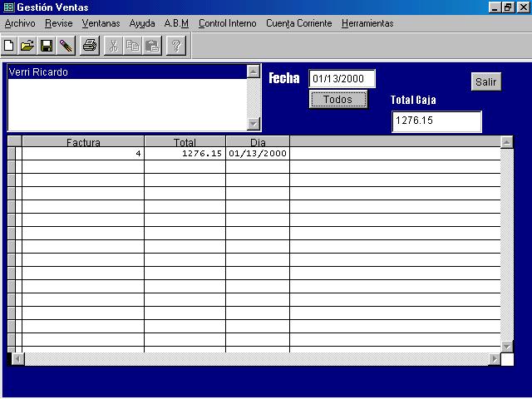Click the Save floppy disk icon
The height and width of the screenshot is (399, 532).
click(x=47, y=46)
